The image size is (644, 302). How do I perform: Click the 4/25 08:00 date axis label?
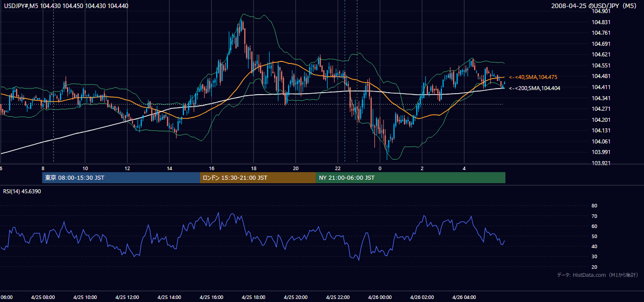(43, 297)
